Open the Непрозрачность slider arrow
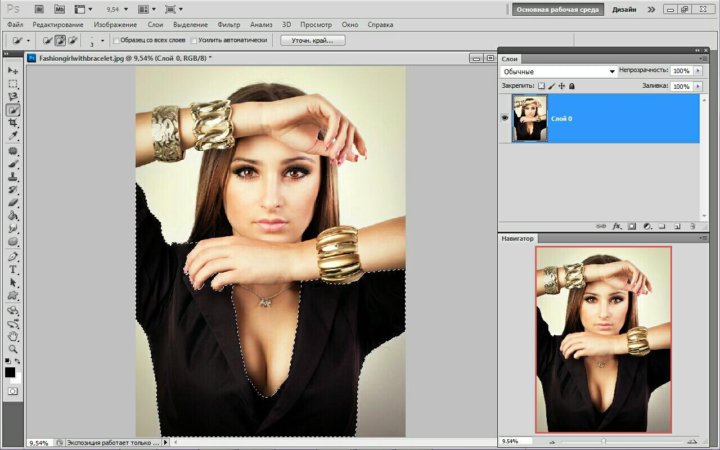This screenshot has width=720, height=450. pos(698,71)
